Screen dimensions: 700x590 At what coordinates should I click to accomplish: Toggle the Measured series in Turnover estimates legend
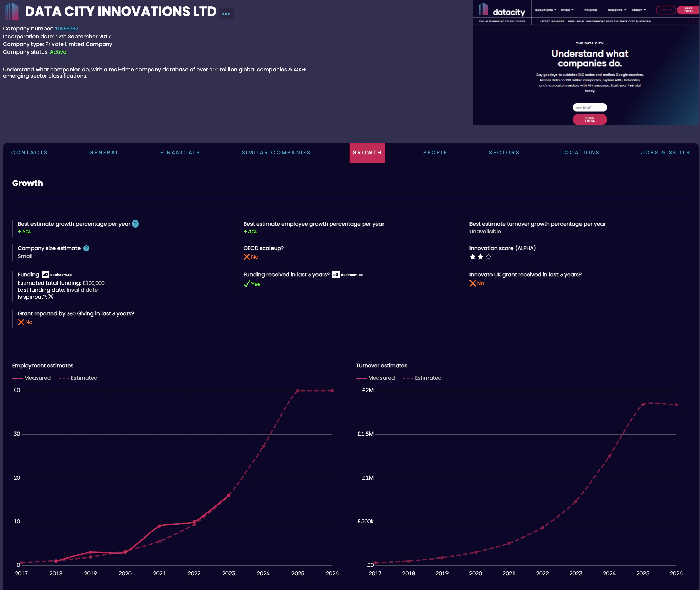[x=375, y=378]
